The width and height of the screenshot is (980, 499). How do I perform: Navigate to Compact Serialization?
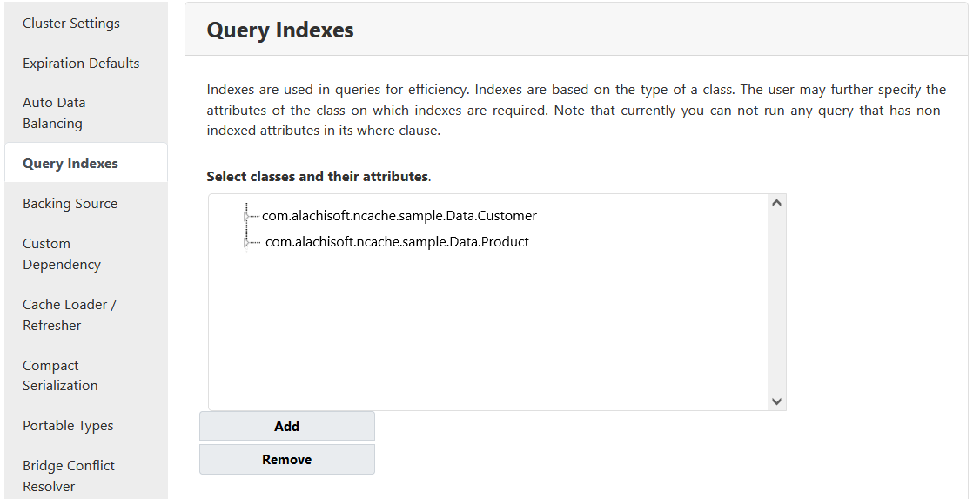coord(60,375)
